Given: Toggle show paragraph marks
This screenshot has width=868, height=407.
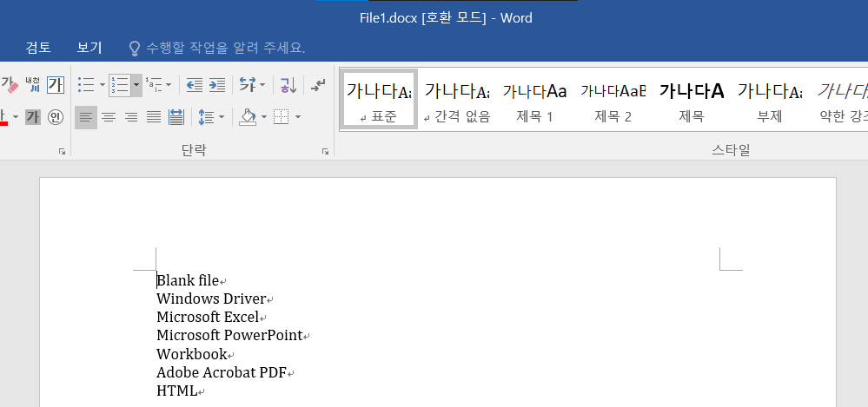Looking at the screenshot, I should (318, 84).
